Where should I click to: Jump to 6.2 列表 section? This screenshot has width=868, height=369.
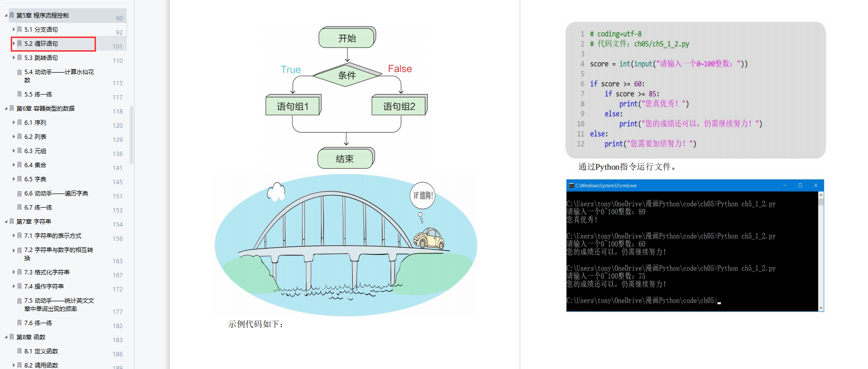[36, 136]
